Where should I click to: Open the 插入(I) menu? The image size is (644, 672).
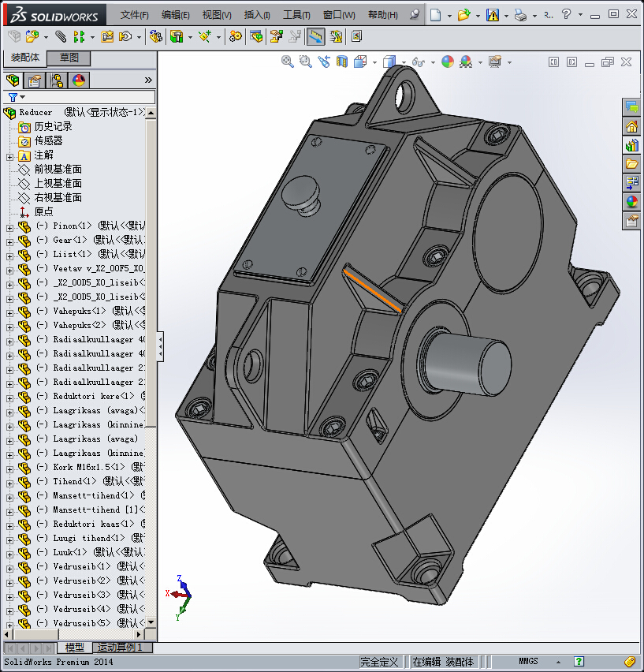click(x=257, y=15)
